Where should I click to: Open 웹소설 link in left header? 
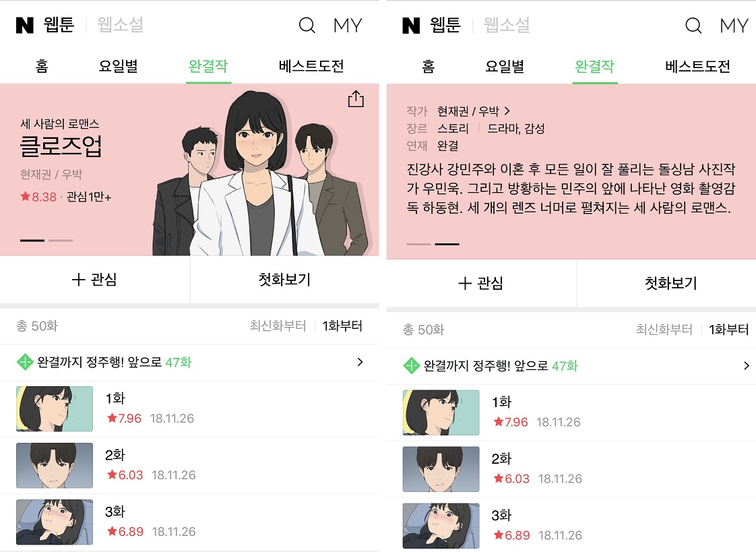(121, 25)
